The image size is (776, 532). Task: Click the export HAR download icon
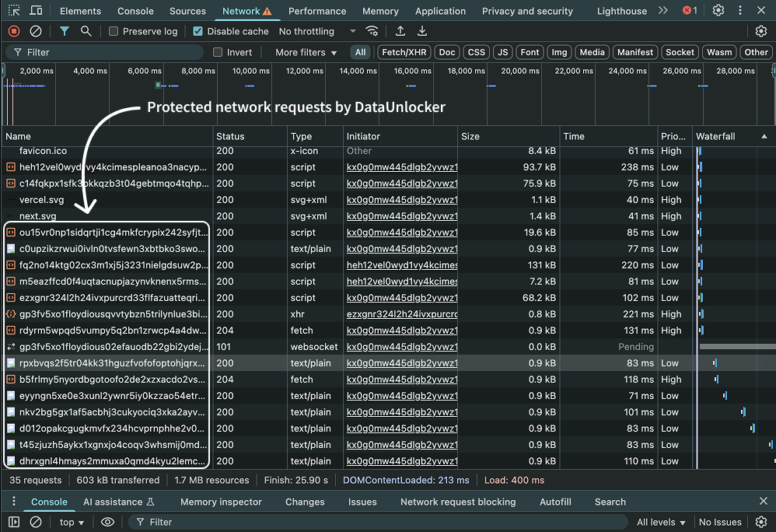[x=422, y=31]
